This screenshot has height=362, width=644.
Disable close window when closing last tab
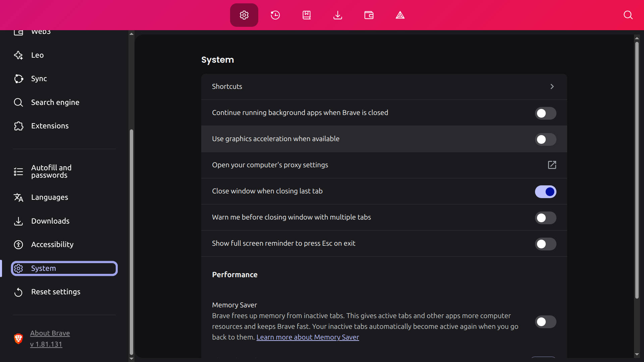tap(545, 192)
